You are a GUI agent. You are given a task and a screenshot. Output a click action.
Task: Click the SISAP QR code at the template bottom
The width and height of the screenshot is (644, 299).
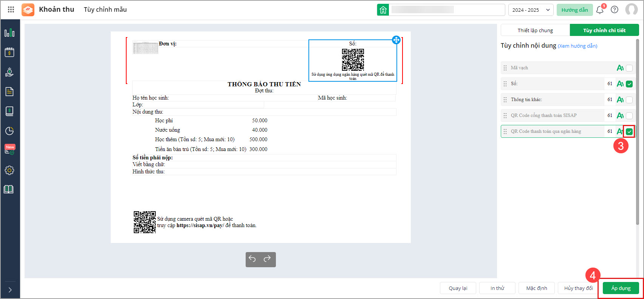pos(145,222)
